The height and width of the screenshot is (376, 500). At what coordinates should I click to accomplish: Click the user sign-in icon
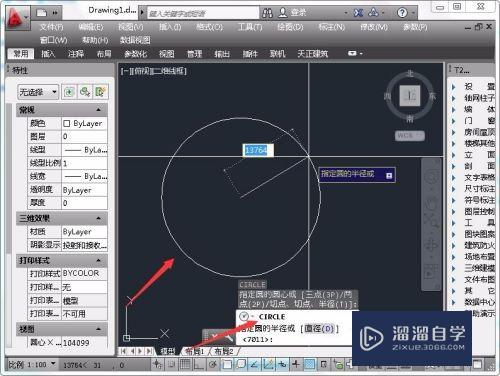283,13
